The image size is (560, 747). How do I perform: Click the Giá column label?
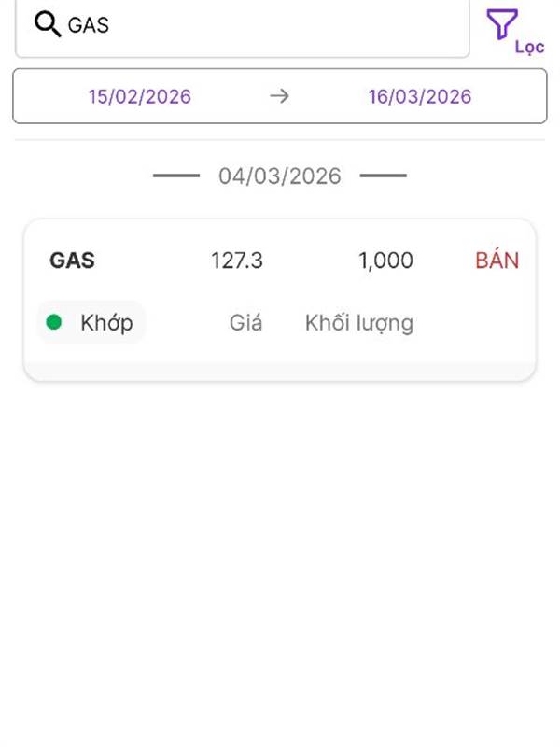pos(245,323)
